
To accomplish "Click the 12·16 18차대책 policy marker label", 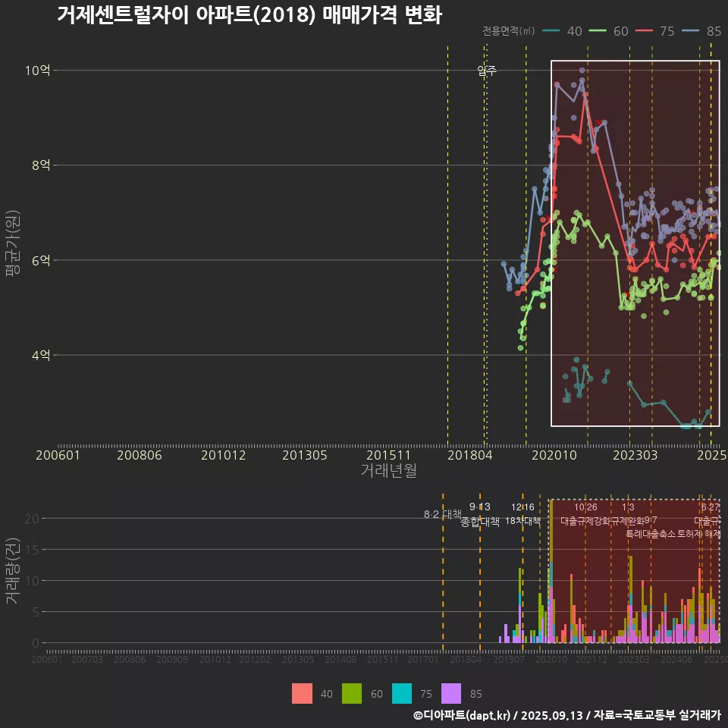I will pyautogui.click(x=522, y=514).
